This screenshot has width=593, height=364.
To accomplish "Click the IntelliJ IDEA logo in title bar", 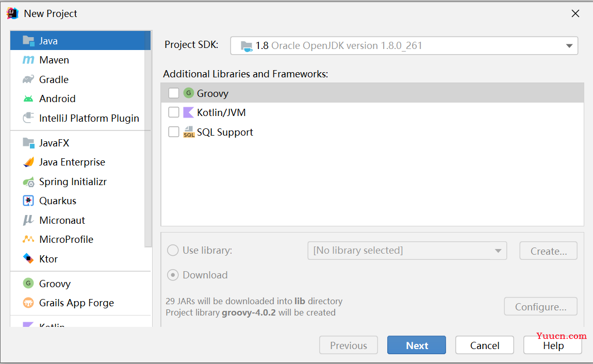I will click(x=12, y=13).
